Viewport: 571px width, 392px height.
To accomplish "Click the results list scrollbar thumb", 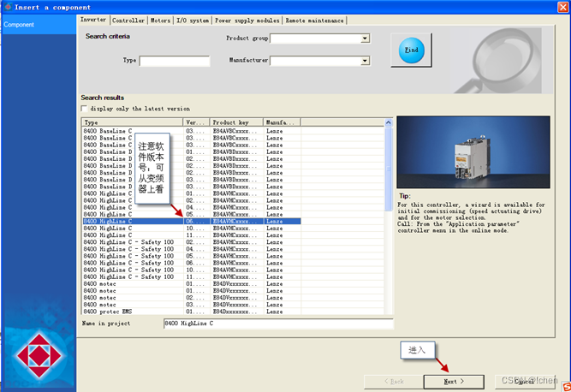I will [388, 169].
